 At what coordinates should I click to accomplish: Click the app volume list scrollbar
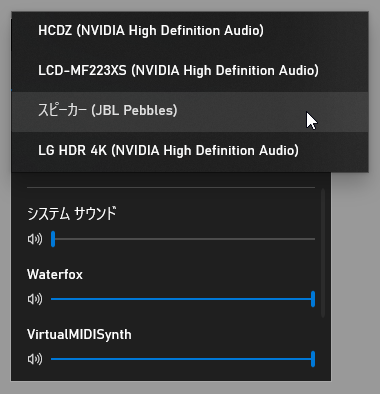(323, 253)
